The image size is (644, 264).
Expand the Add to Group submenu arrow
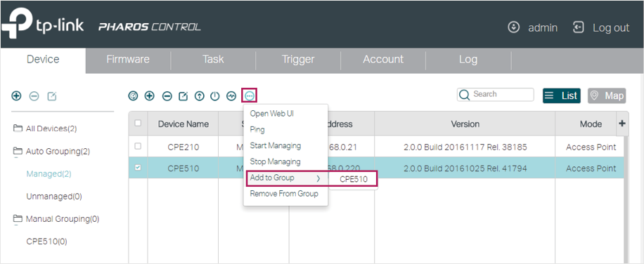coord(318,178)
